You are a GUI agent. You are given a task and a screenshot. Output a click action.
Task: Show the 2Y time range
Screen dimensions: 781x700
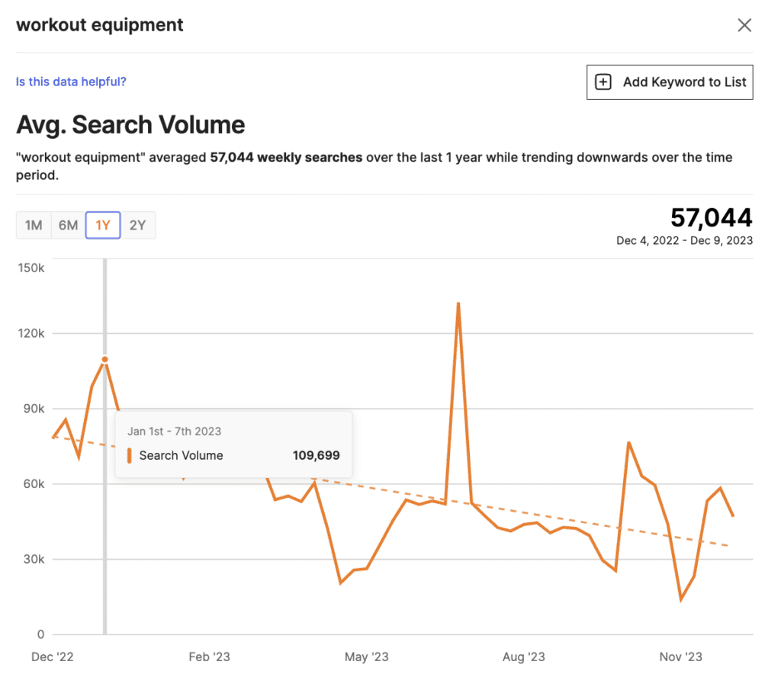tap(138, 225)
